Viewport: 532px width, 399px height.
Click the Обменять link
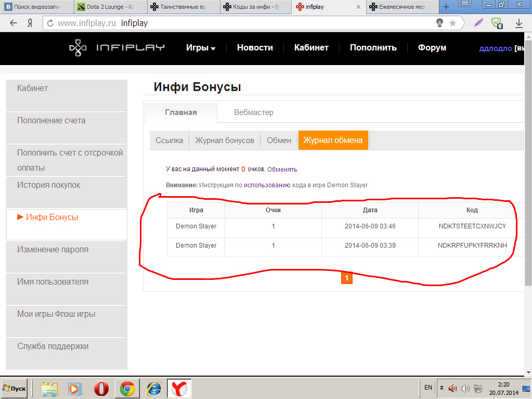282,169
